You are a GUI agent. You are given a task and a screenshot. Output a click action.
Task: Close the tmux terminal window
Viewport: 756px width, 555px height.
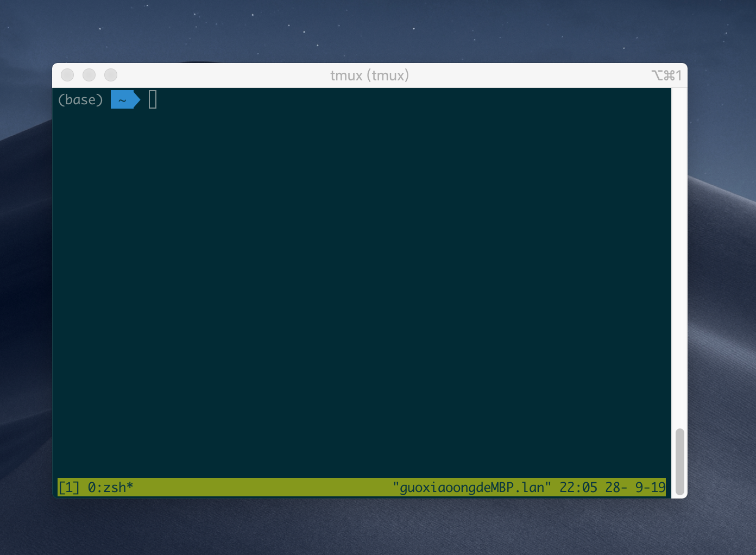pos(67,75)
